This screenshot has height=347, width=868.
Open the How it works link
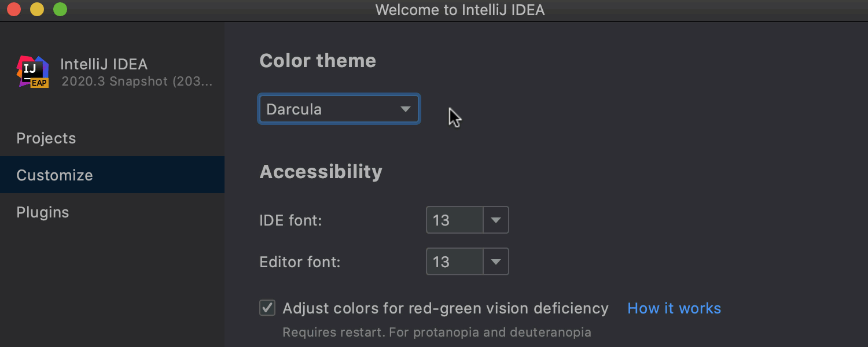click(x=674, y=308)
